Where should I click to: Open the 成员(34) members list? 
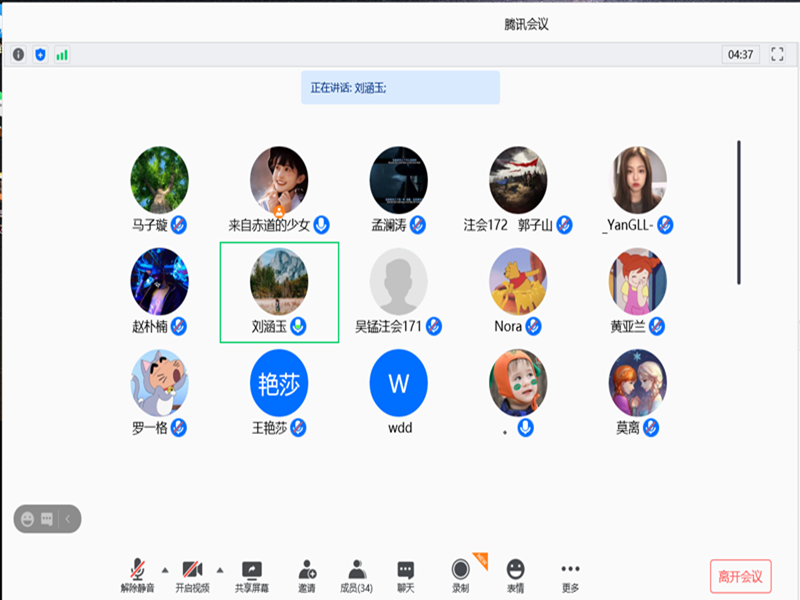pos(357,575)
